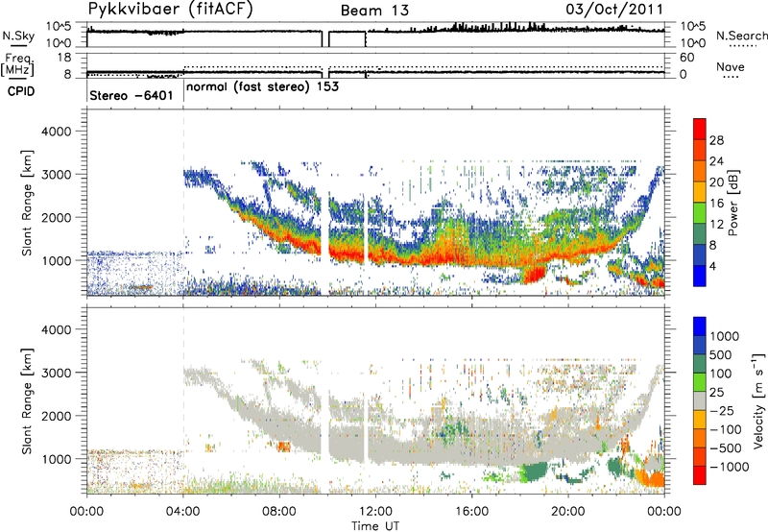Viewport: 768px width, 532px height.
Task: Click the 'CPID' row label
Action: tap(21, 91)
